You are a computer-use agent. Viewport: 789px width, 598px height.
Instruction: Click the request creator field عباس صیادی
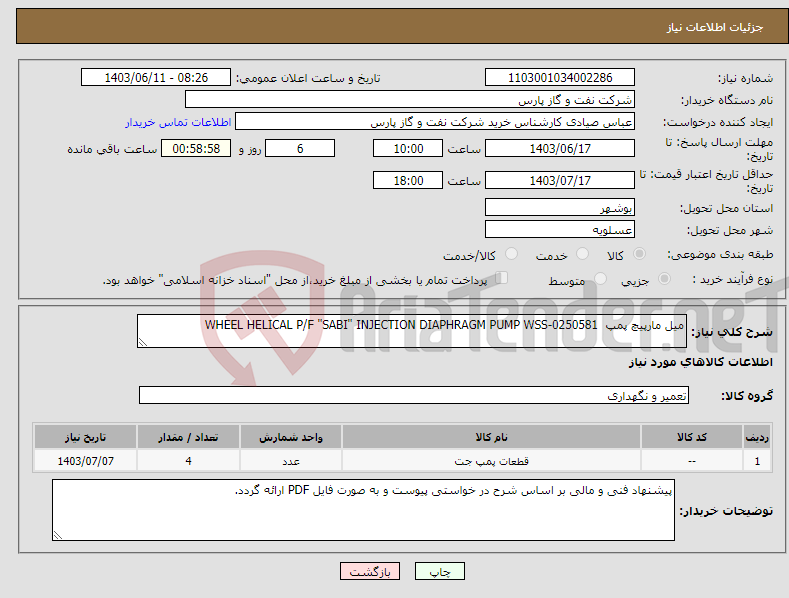(x=435, y=122)
